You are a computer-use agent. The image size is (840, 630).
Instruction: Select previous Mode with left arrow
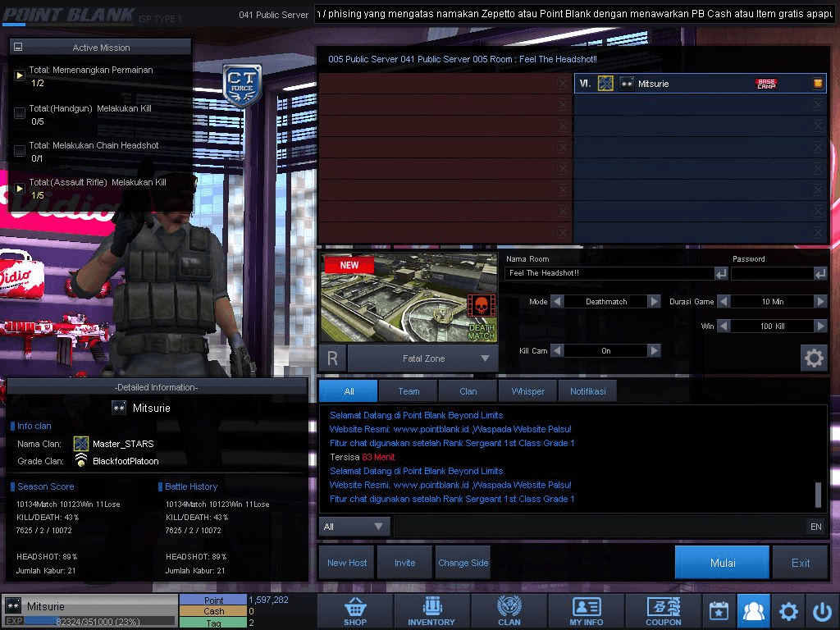[557, 302]
